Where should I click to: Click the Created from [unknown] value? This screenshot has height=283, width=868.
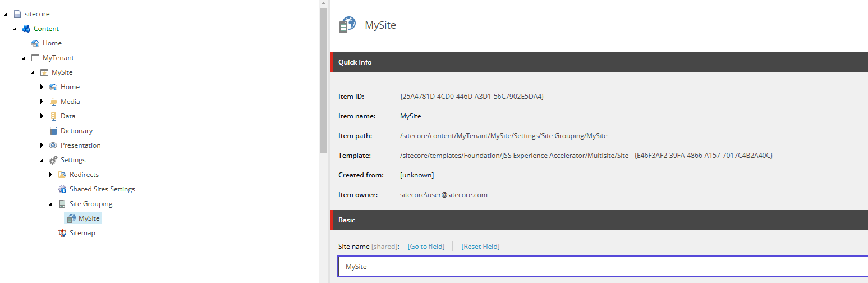[x=417, y=175]
